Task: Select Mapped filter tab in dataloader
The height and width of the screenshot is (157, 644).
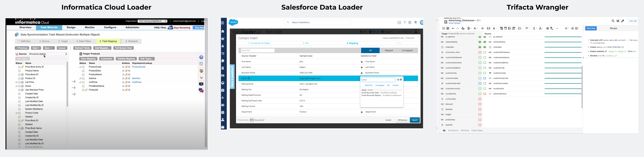Action: tap(389, 50)
